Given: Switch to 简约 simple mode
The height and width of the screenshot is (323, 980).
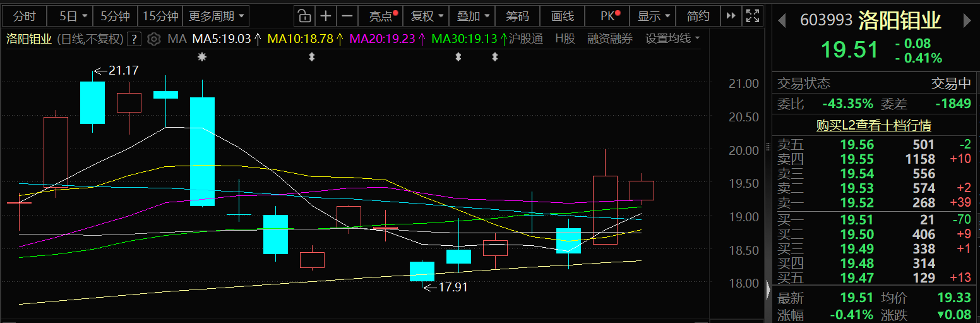Looking at the screenshot, I should pyautogui.click(x=698, y=16).
